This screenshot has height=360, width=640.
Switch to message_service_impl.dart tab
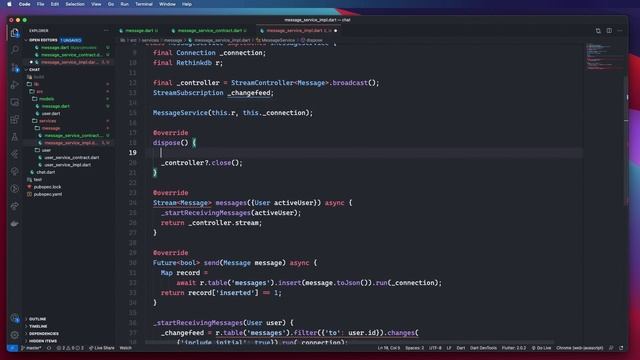click(x=298, y=31)
